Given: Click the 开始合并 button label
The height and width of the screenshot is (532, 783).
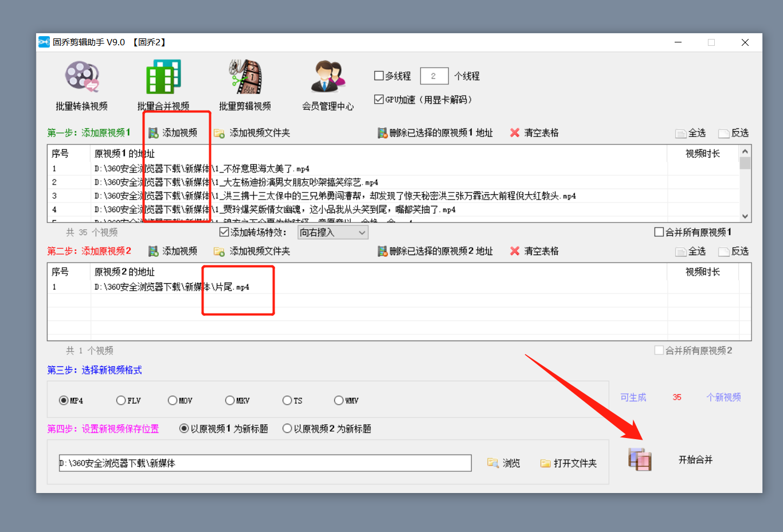Looking at the screenshot, I should tap(695, 460).
